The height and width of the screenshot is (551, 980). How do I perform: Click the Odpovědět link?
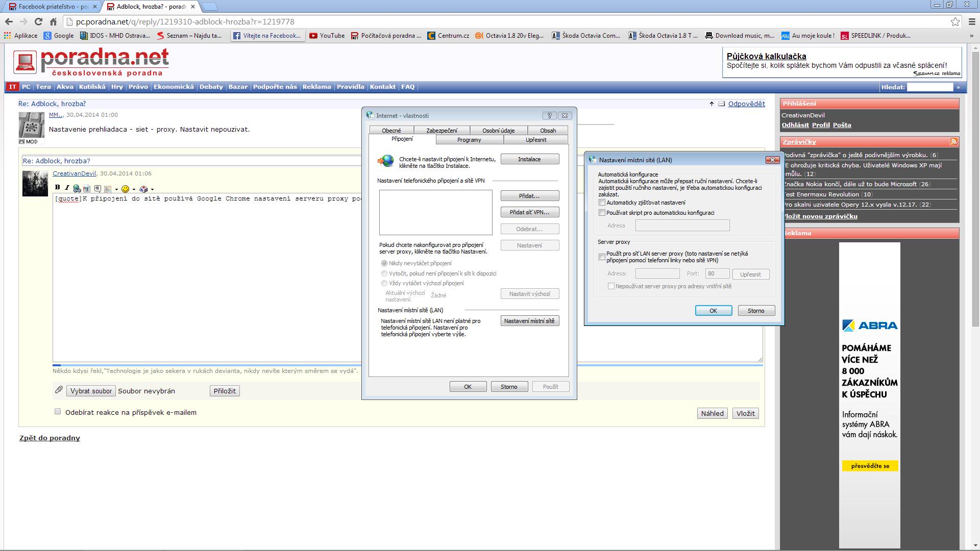[x=746, y=104]
